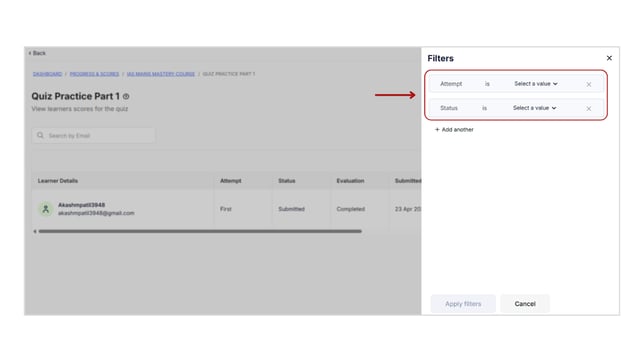This screenshot has width=644, height=362.
Task: Open the Attempt value dropdown
Action: pos(536,84)
